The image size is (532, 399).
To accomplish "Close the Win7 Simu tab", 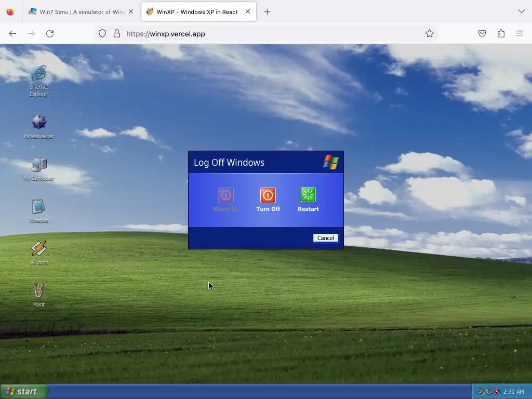I will pyautogui.click(x=131, y=11).
